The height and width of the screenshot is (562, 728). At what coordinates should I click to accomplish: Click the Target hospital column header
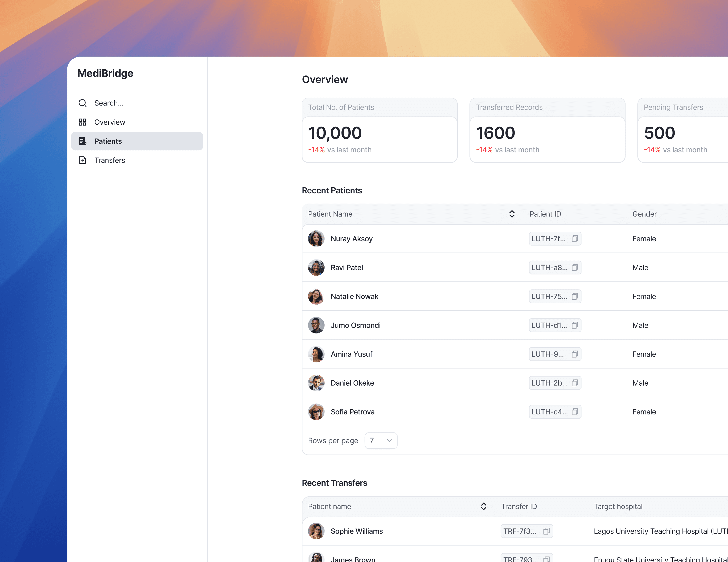coord(618,506)
